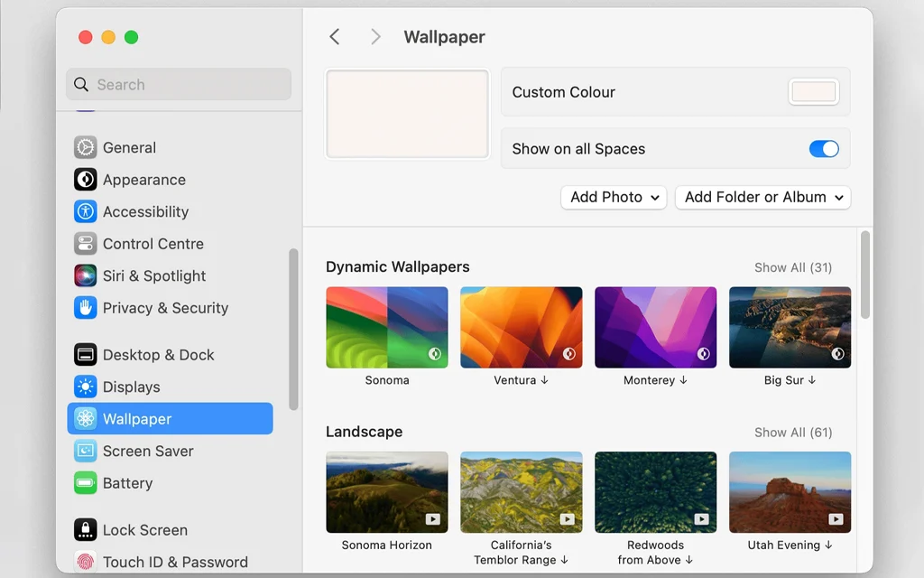Click the Battery icon in sidebar
The image size is (924, 578).
tap(86, 482)
